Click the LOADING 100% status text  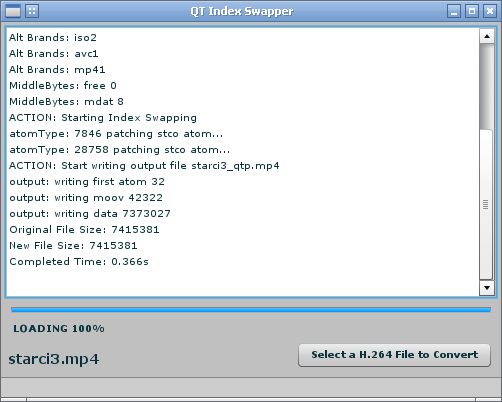[59, 329]
